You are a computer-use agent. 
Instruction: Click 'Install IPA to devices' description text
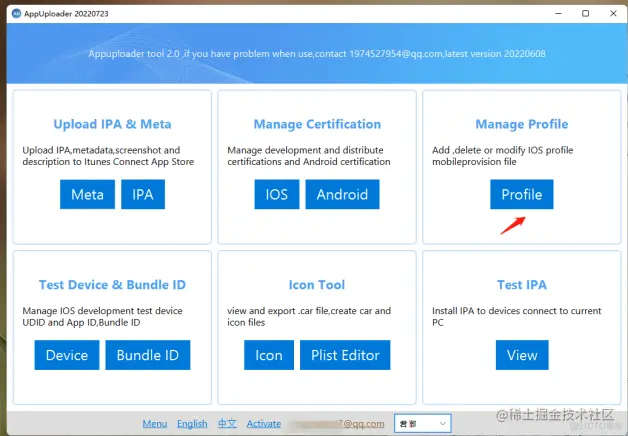point(517,316)
